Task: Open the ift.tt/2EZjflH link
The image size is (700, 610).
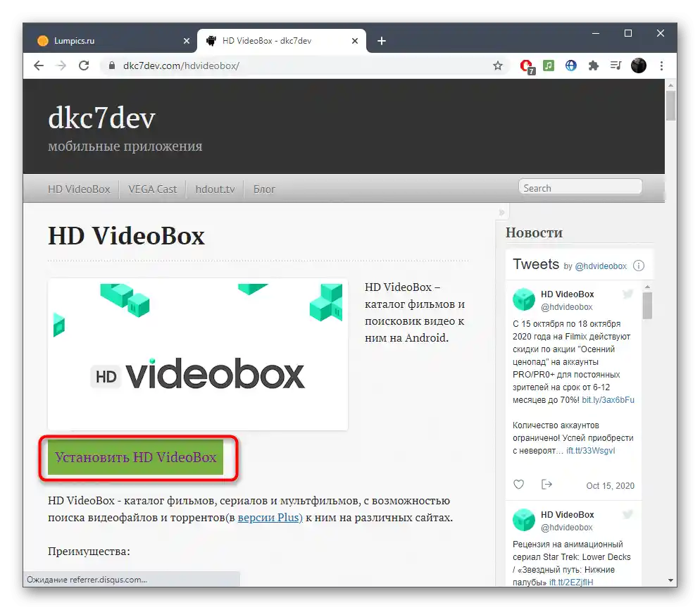Action: pos(571,583)
